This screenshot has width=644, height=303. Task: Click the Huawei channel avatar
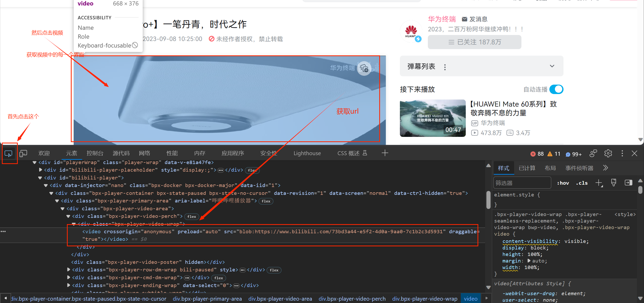411,31
